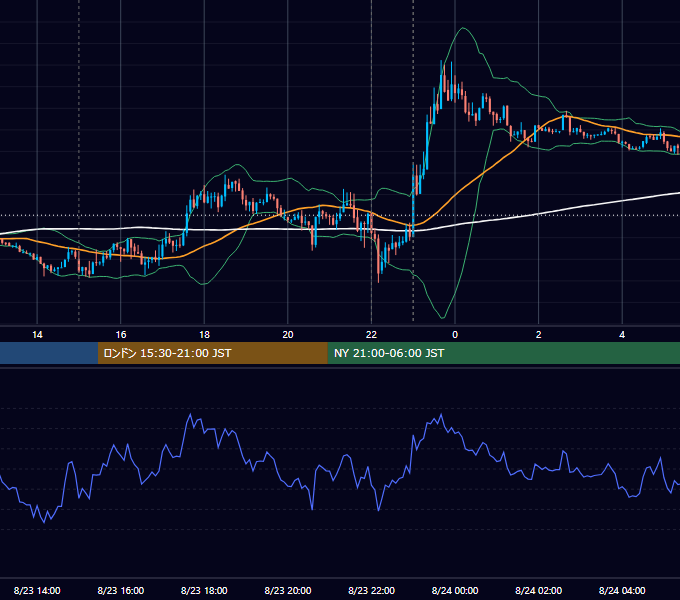The image size is (680, 600).
Task: Select the 0 hour axis label
Action: tap(455, 335)
